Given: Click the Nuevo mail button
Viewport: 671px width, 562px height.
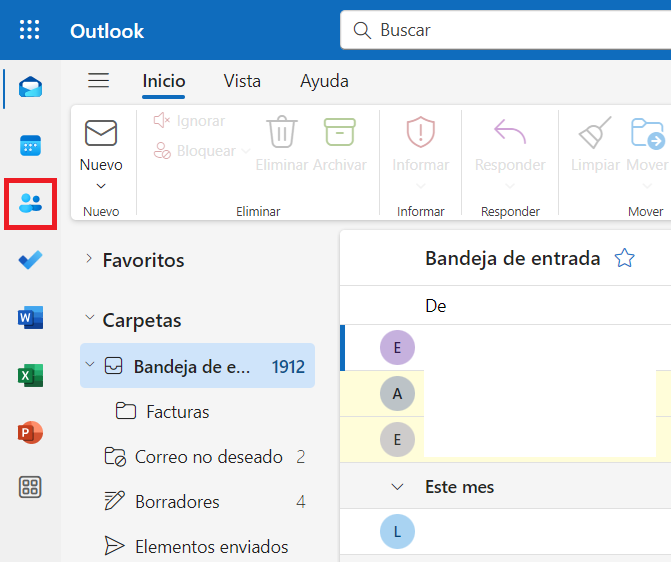Looking at the screenshot, I should click(101, 146).
